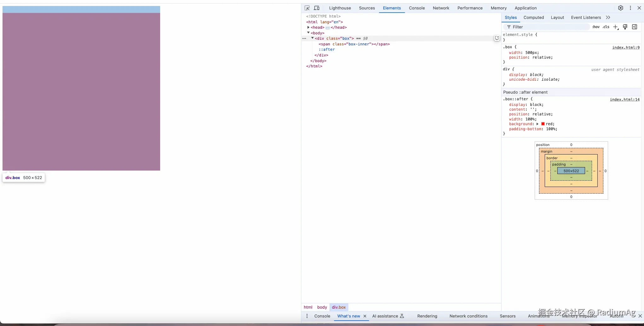Click the filter funnel icon in Styles
The width and height of the screenshot is (644, 326).
[x=509, y=27]
